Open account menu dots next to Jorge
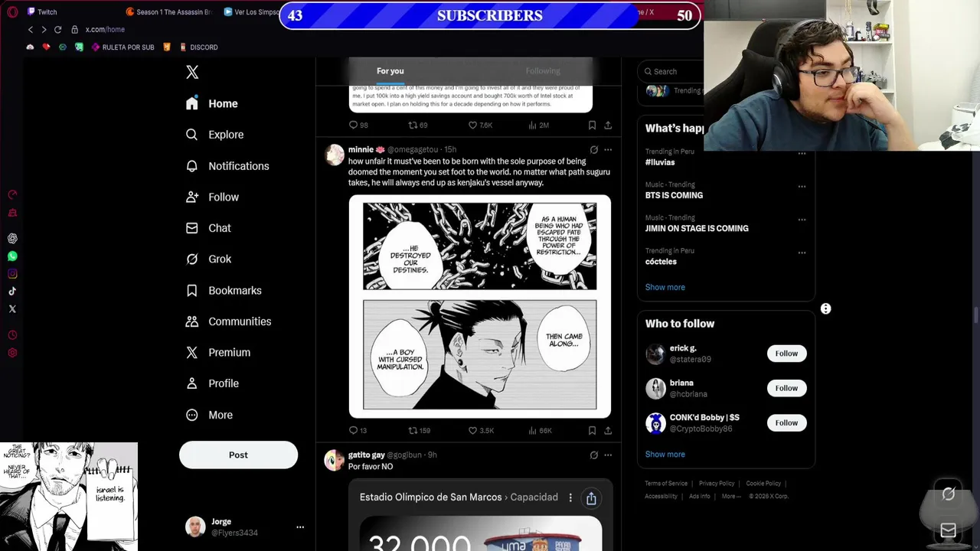 300,527
